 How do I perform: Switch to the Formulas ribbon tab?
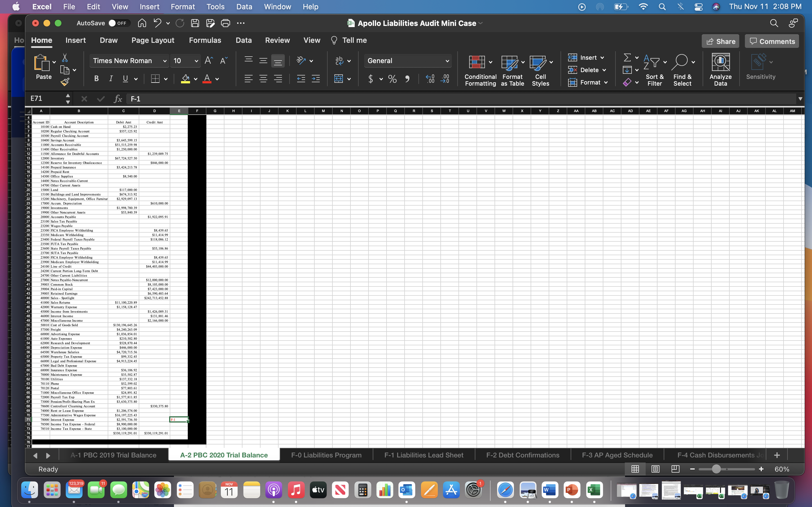coord(205,40)
